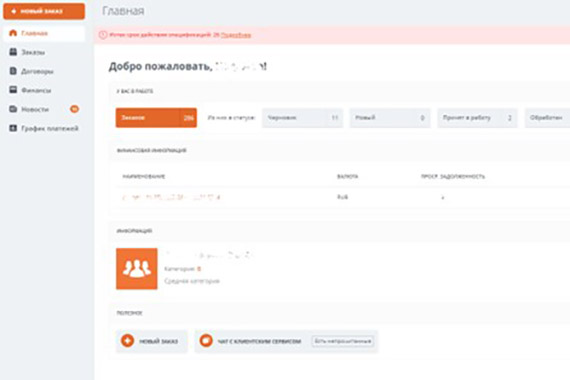Open the Новости menu item

44,109
